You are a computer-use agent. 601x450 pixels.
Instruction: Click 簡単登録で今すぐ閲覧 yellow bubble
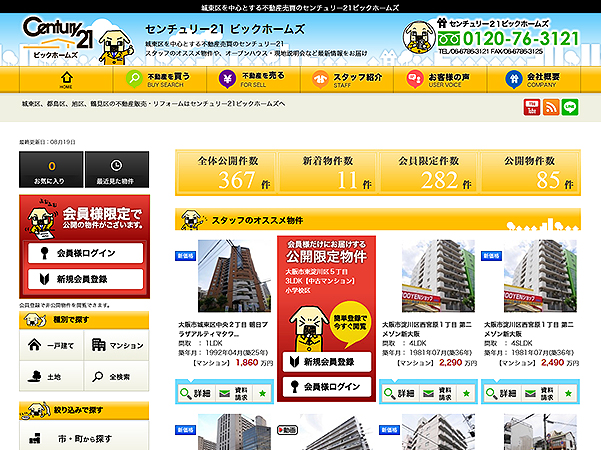[350, 322]
